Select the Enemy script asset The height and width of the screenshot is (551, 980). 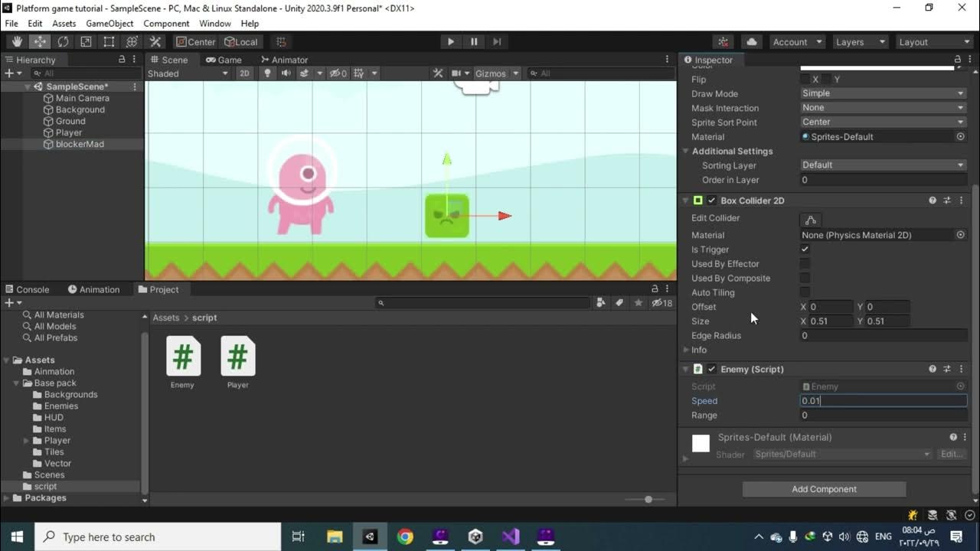point(183,363)
